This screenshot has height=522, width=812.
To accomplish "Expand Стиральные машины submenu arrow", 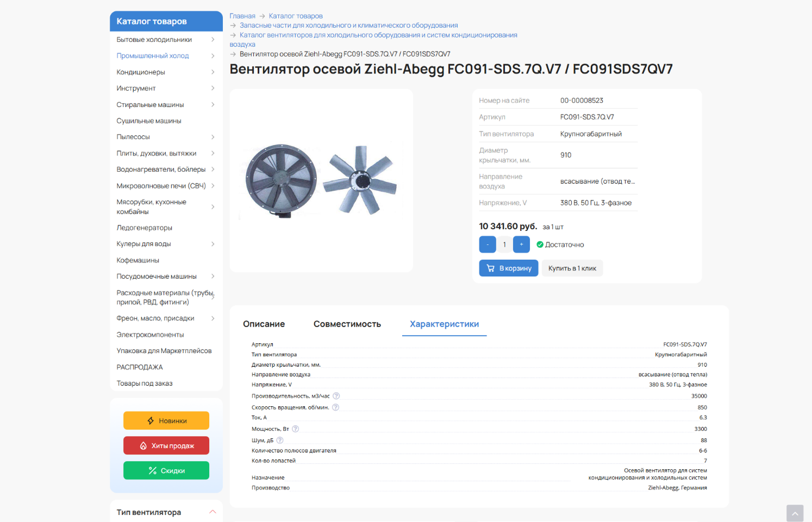I will [213, 104].
